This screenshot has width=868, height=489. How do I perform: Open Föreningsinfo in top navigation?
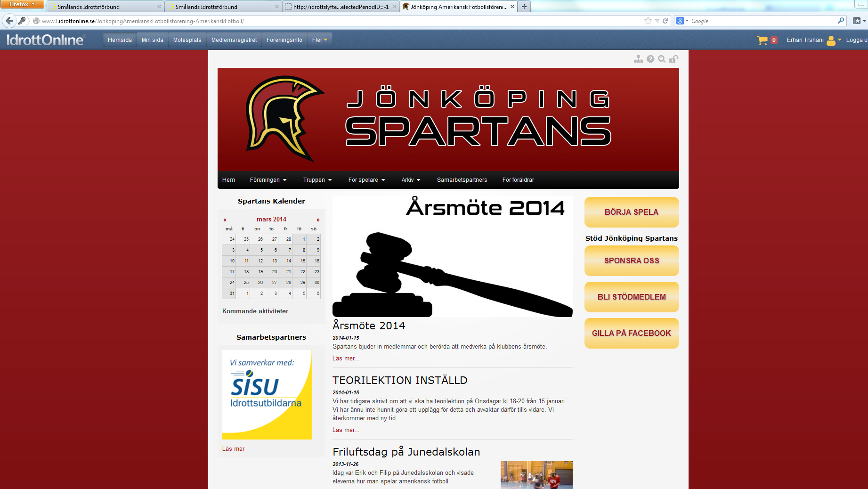(x=284, y=40)
